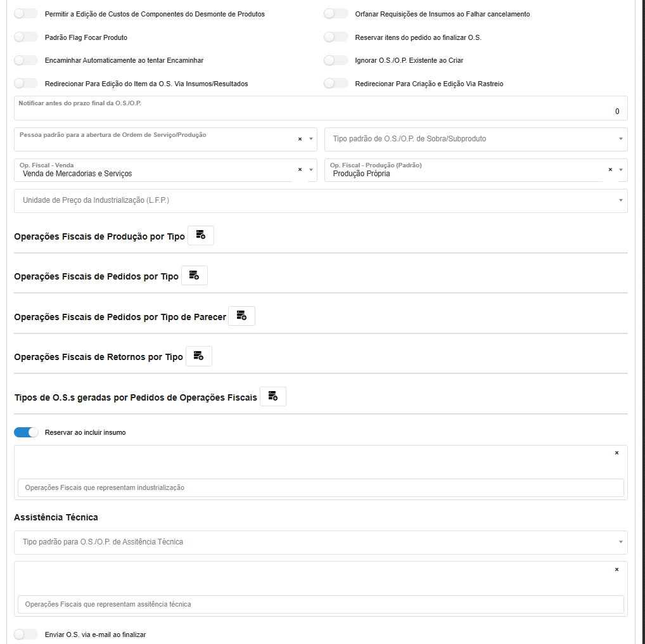This screenshot has height=644, width=645.
Task: Clear the assistência técnica fiscal operations list
Action: point(616,569)
